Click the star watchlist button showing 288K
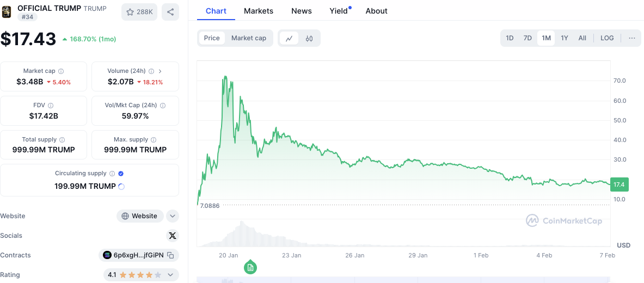The width and height of the screenshot is (644, 283). 140,12
